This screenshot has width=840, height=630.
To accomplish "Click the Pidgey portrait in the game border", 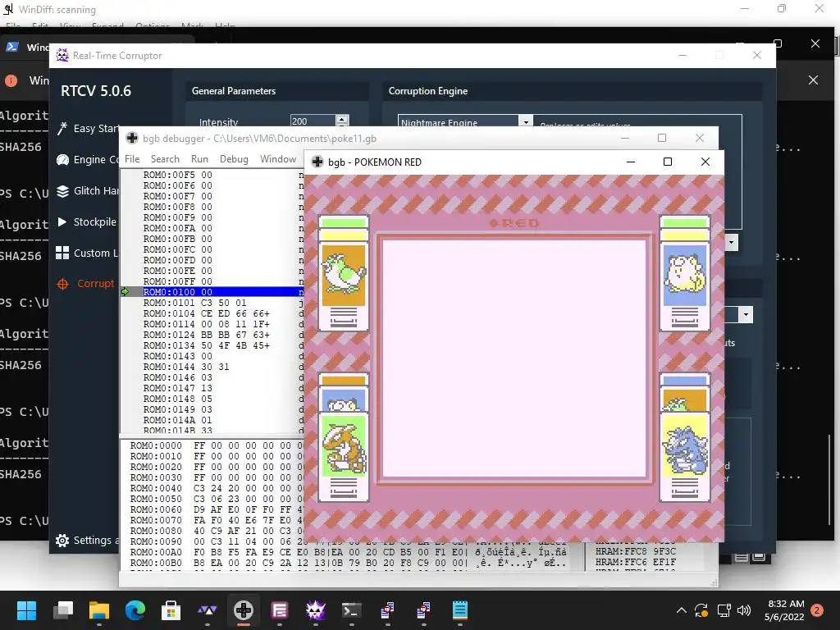I will pyautogui.click(x=344, y=276).
